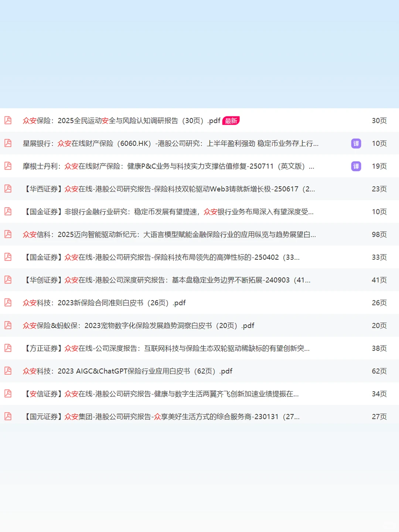399x532 pixels.
Task: Click PDF icon beside 安信证券 report
Action: coord(8,393)
